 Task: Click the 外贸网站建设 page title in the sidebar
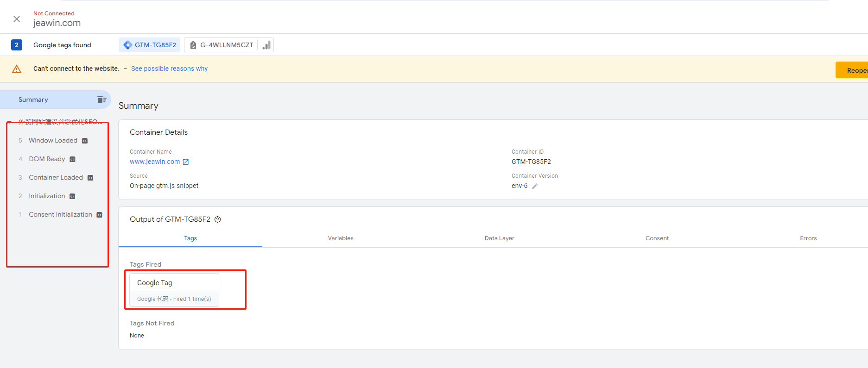coord(60,122)
